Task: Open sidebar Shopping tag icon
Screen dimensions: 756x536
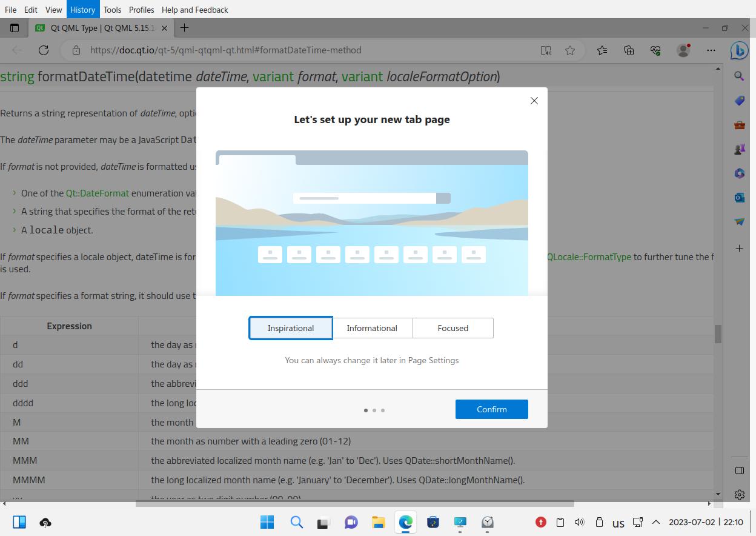Action: coord(739,101)
